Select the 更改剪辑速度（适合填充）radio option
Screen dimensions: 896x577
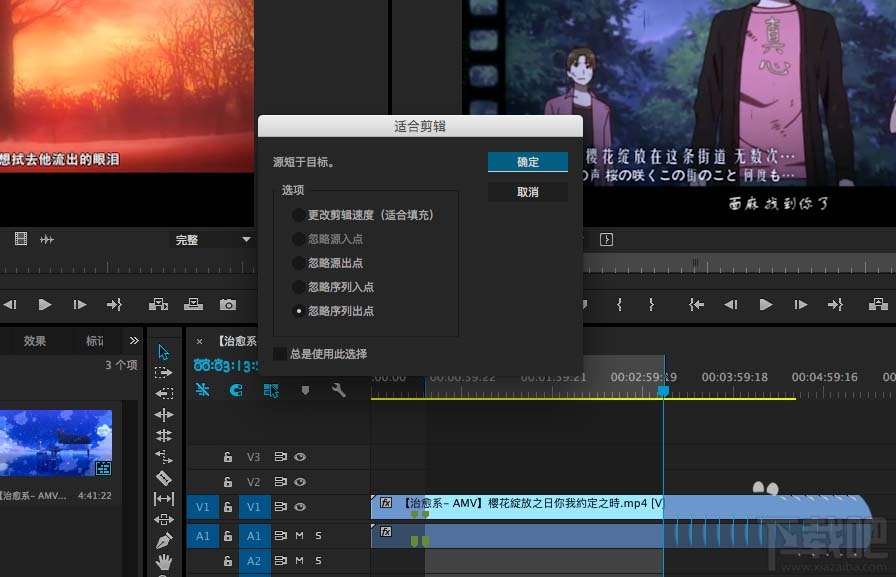coord(298,214)
